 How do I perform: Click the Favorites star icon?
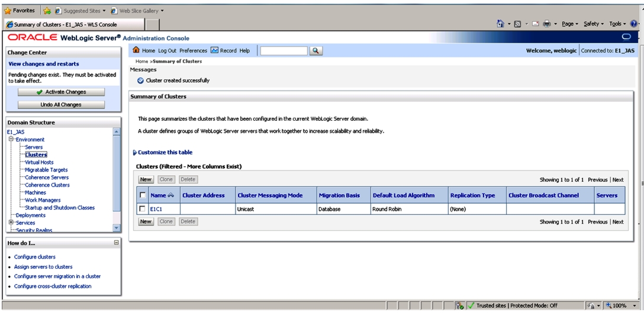(7, 11)
